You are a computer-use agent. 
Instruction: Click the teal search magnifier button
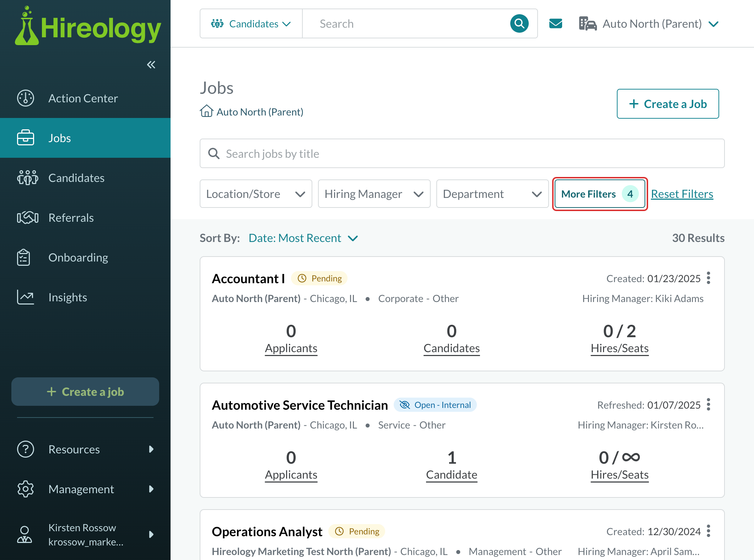(x=519, y=24)
